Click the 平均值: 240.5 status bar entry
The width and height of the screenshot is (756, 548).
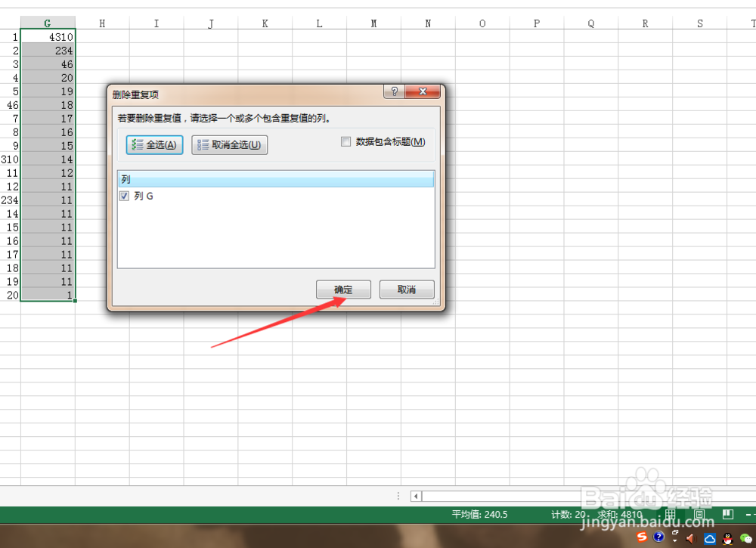pos(480,514)
